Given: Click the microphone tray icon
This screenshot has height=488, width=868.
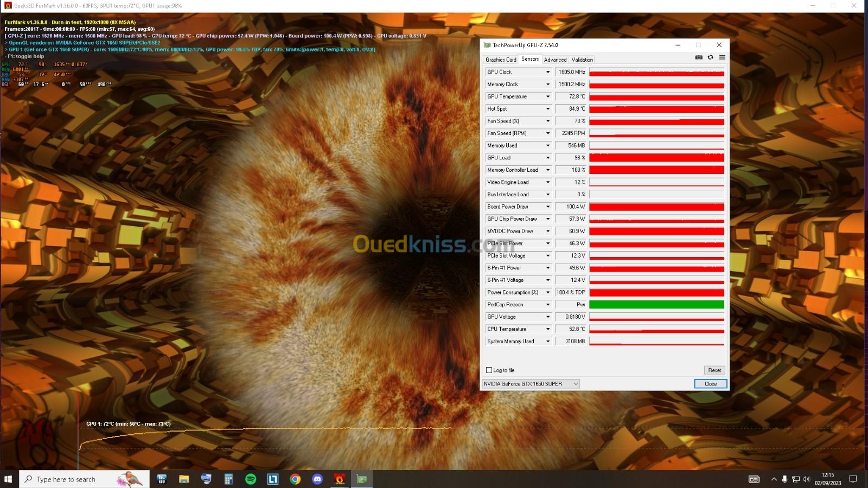Looking at the screenshot, I should (784, 479).
